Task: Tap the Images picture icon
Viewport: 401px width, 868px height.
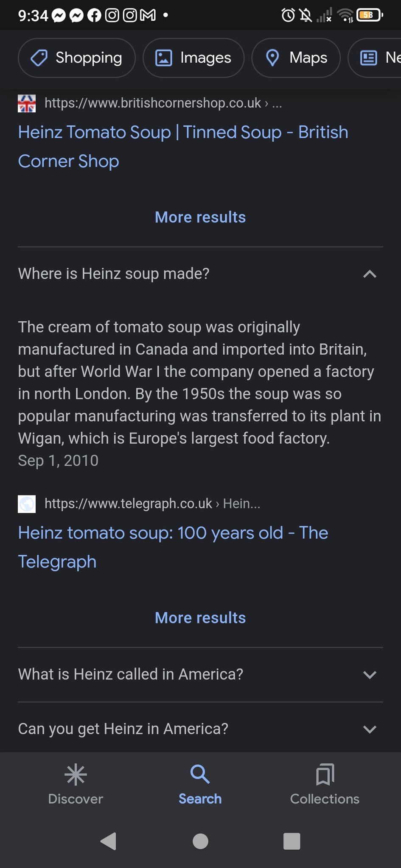Action: click(x=163, y=58)
